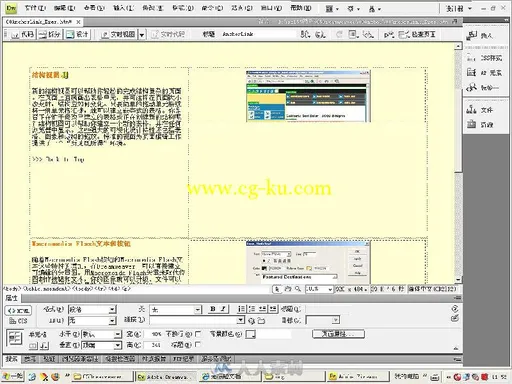This screenshot has width=512, height=384.
Task: Click the Back to Top link
Action: click(x=58, y=159)
